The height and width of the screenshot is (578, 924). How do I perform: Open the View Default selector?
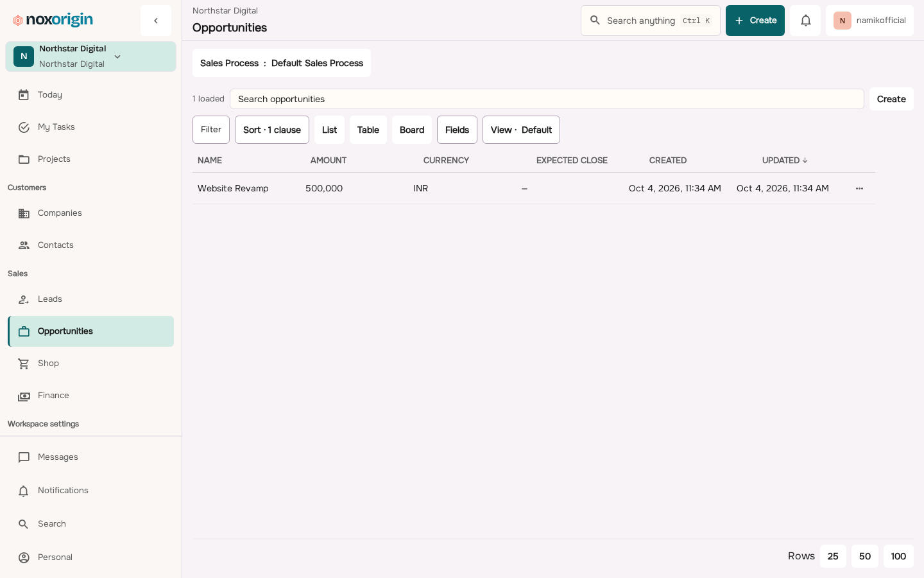(x=521, y=130)
